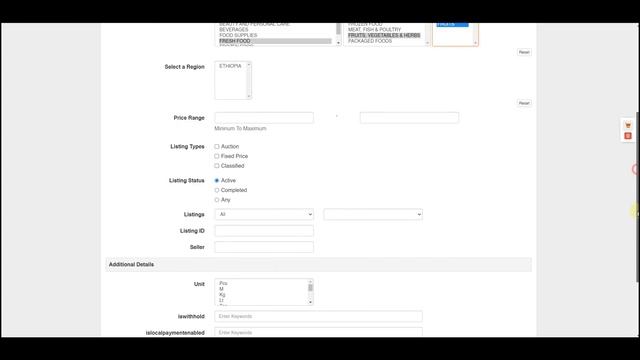Check the Auction listing type
The image size is (640, 360).
(217, 147)
